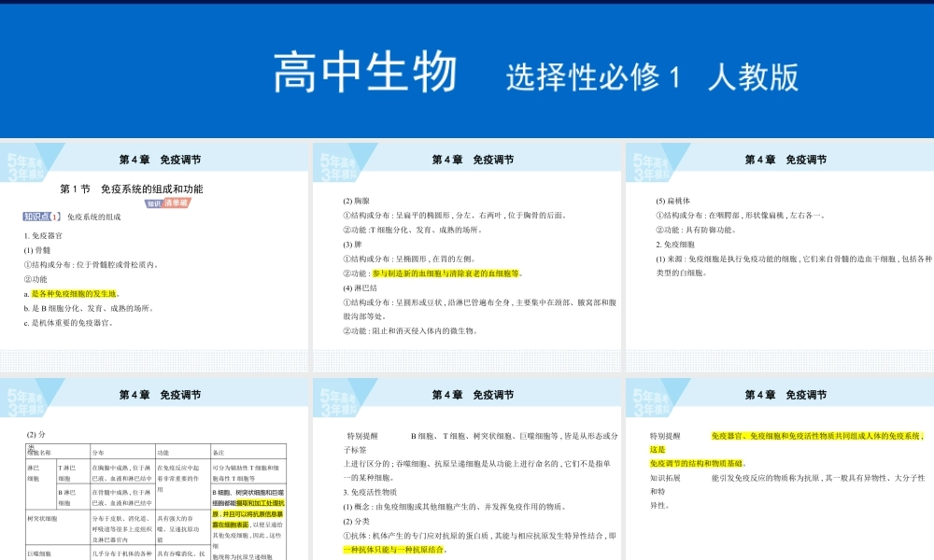Screen dimensions: 934x560
Task: Select the line 2. 免疫细胞
Action: coord(675,245)
